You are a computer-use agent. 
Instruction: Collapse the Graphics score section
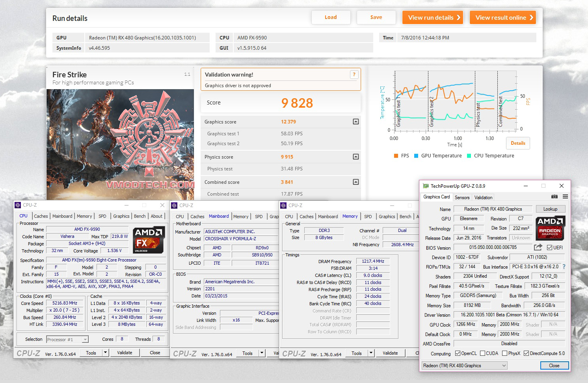(x=356, y=121)
